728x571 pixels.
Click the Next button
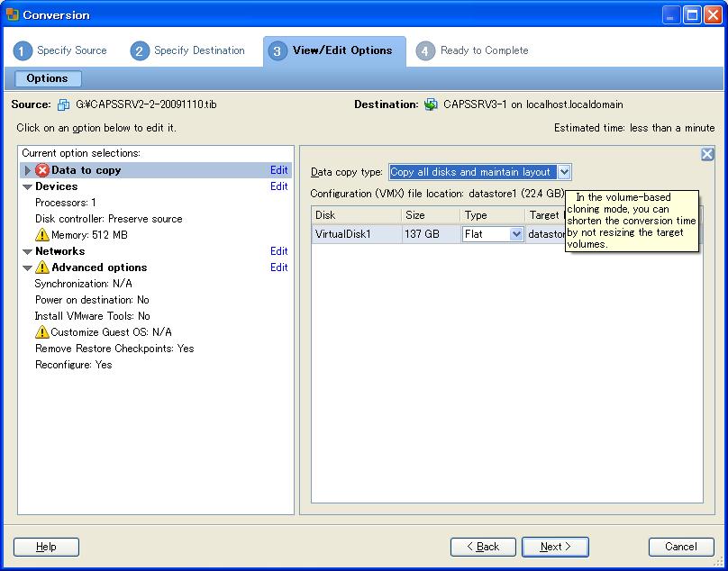click(555, 547)
